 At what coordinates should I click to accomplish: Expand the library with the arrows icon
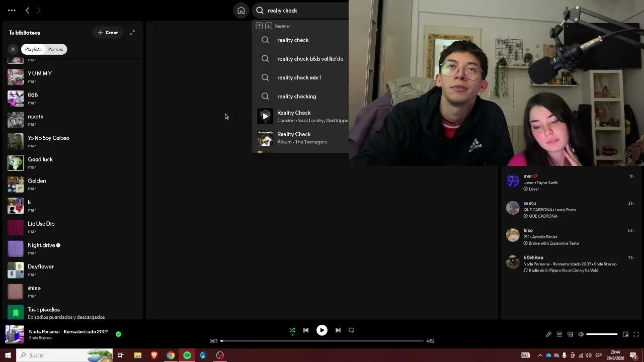coord(132,33)
